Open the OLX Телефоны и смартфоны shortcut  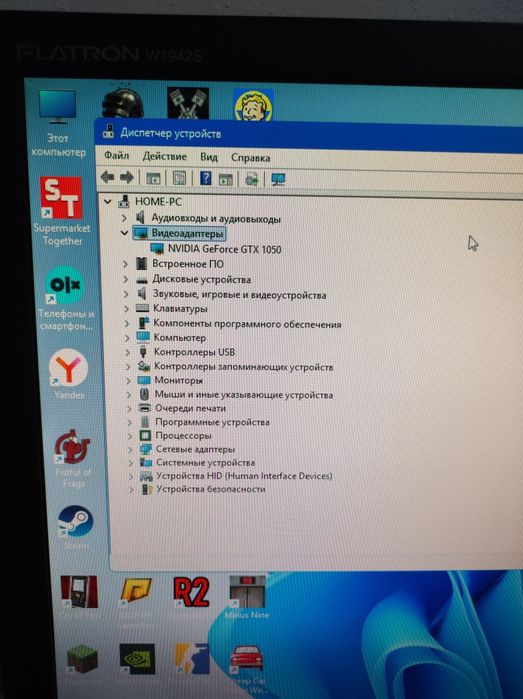click(66, 299)
